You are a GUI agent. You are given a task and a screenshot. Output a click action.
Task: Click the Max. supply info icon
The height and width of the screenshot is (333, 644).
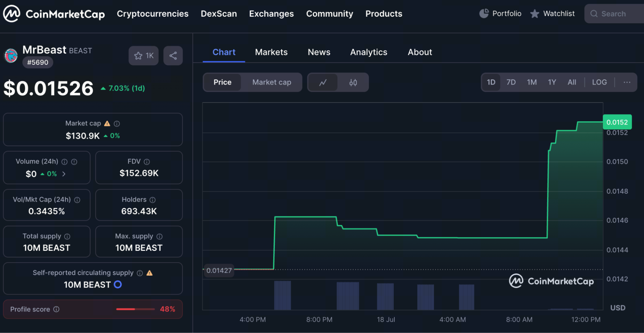[159, 236]
